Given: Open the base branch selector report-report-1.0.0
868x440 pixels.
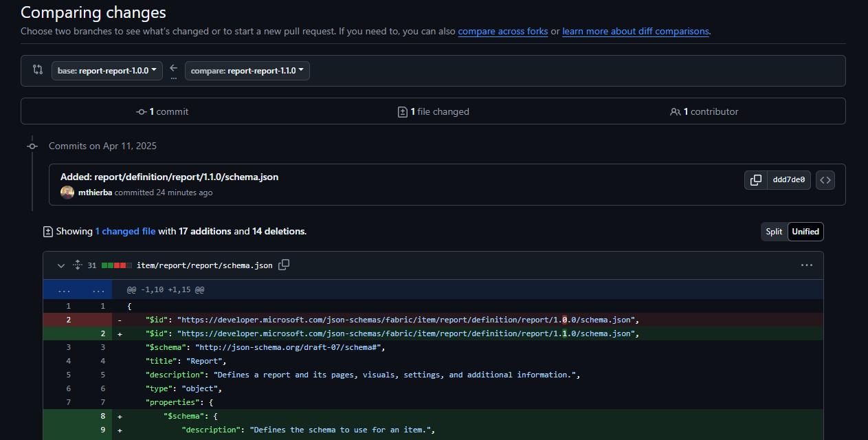Looking at the screenshot, I should click(x=107, y=70).
